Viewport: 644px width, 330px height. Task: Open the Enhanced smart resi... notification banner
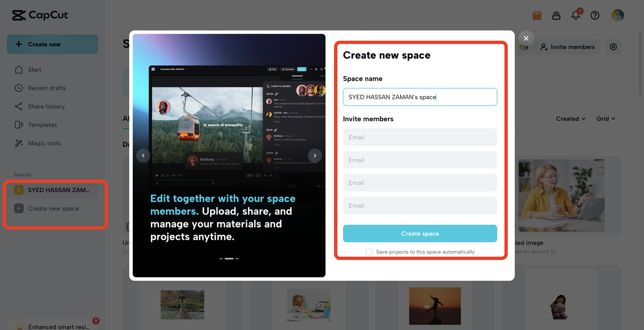point(52,324)
